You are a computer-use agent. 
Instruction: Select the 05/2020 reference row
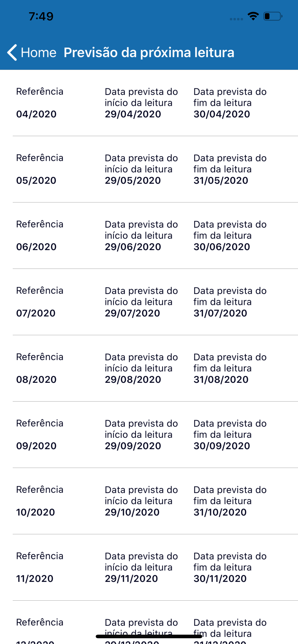149,169
